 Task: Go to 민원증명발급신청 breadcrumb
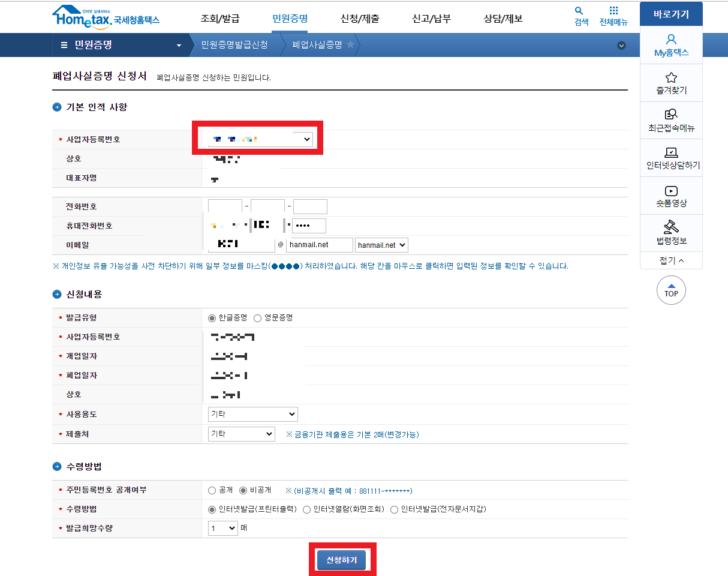coord(234,45)
